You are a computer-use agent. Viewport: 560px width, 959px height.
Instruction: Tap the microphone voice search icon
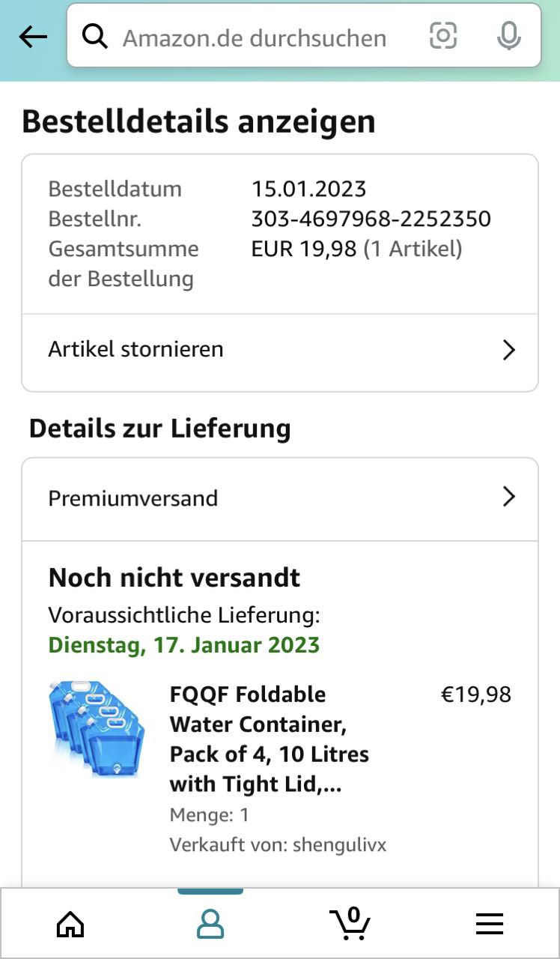(509, 36)
